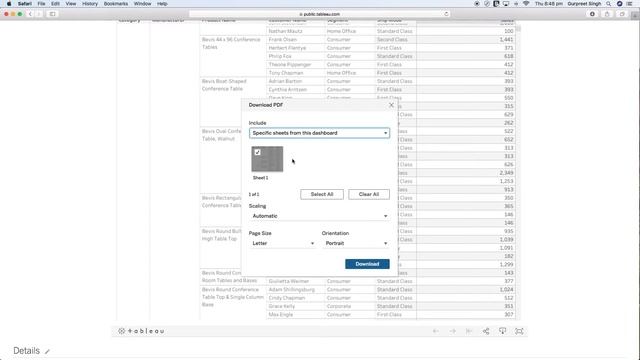Click product Bevis 44 x 96 Conference Tables
Viewport: 640px width, 360px height.
click(x=231, y=43)
